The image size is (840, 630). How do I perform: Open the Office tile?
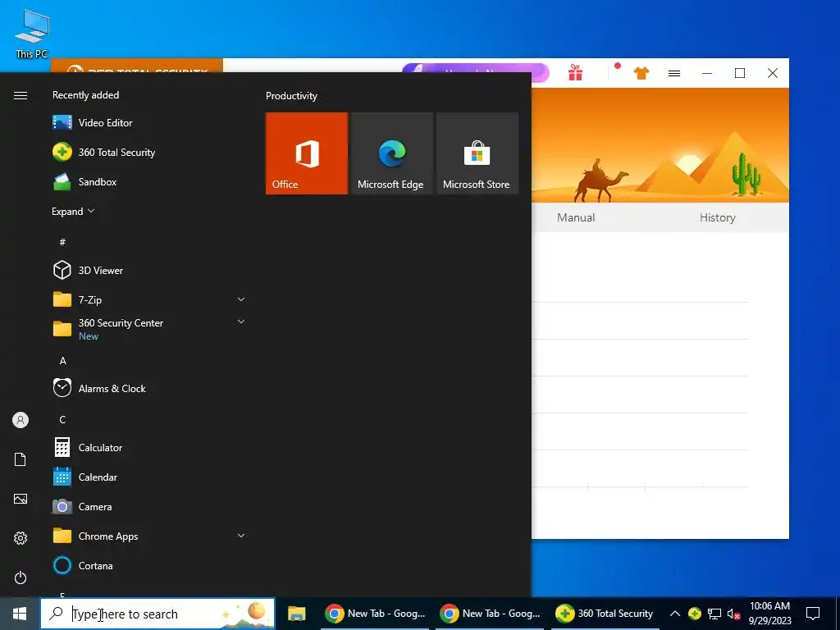coord(307,153)
